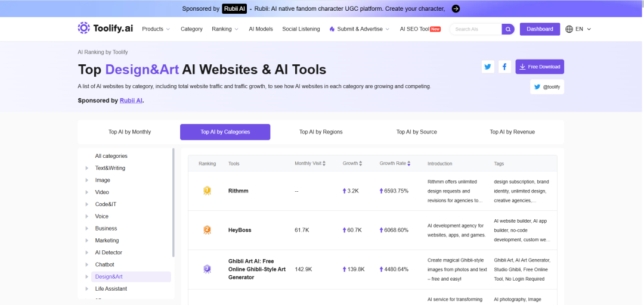Expand the AI Detector category arrow
The height and width of the screenshot is (305, 644).
click(x=86, y=253)
